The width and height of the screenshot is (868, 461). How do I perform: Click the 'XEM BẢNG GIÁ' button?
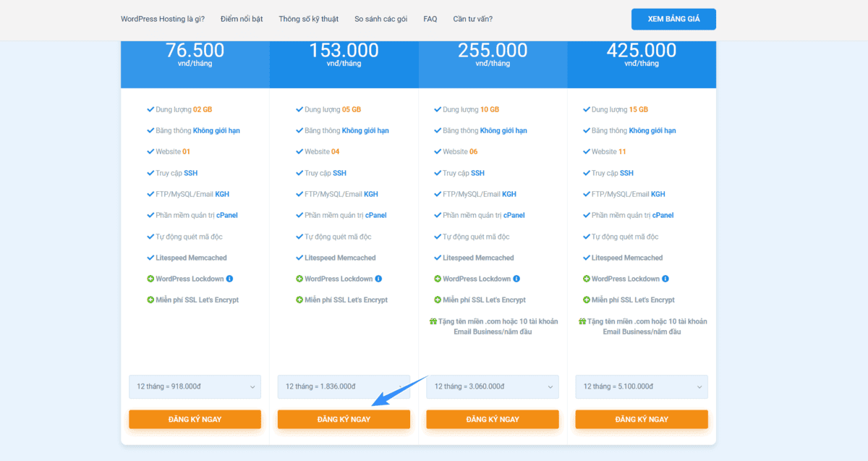pos(673,19)
